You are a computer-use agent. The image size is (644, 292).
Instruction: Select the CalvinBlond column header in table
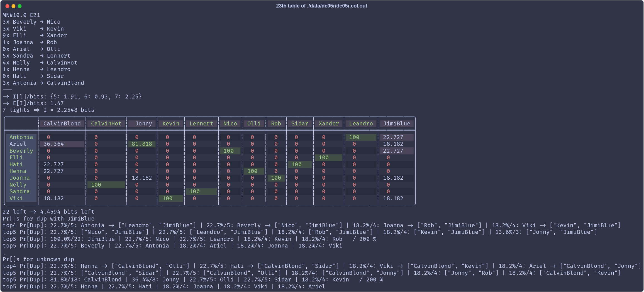[62, 124]
